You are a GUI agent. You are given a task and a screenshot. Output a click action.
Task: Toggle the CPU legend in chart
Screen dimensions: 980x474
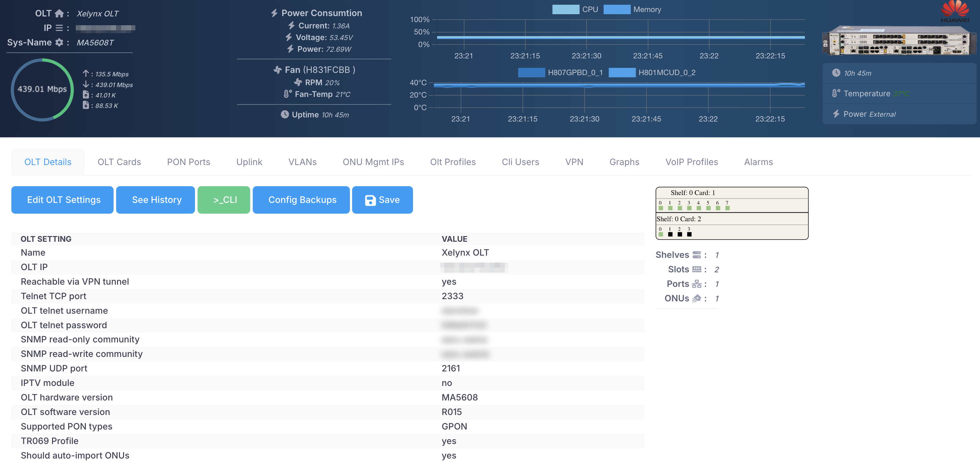click(x=566, y=9)
